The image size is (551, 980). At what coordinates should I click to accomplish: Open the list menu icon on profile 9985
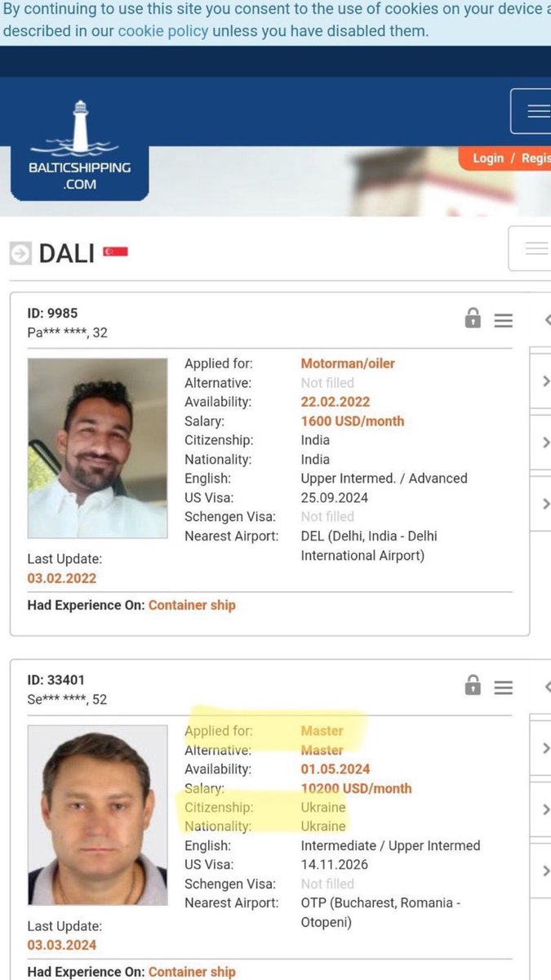504,320
